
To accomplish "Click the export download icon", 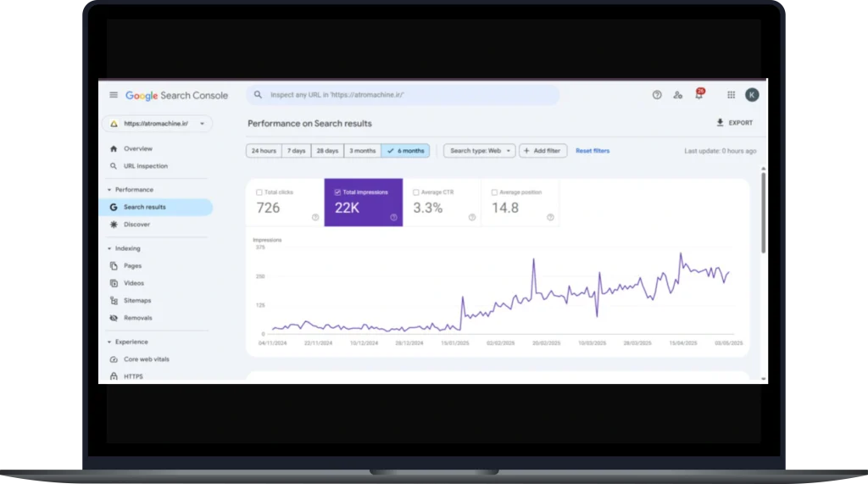I will click(x=720, y=122).
